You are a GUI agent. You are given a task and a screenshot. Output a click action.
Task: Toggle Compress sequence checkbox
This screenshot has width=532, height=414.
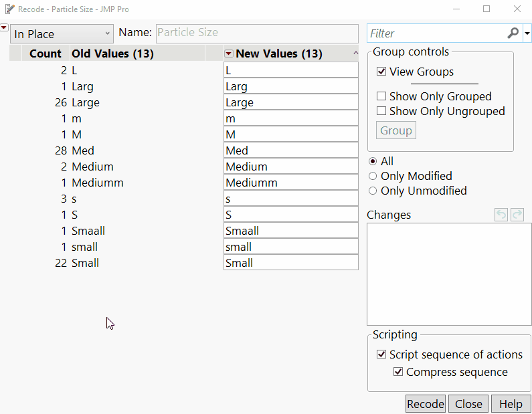click(x=398, y=372)
